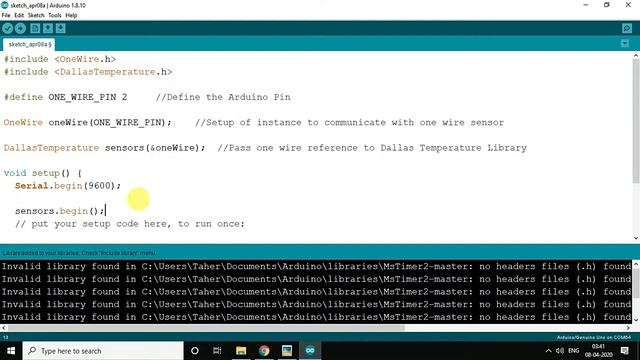Click 'oneWire(ONE_WIRE_PIN);' code text
The image size is (640, 360).
tap(110, 122)
